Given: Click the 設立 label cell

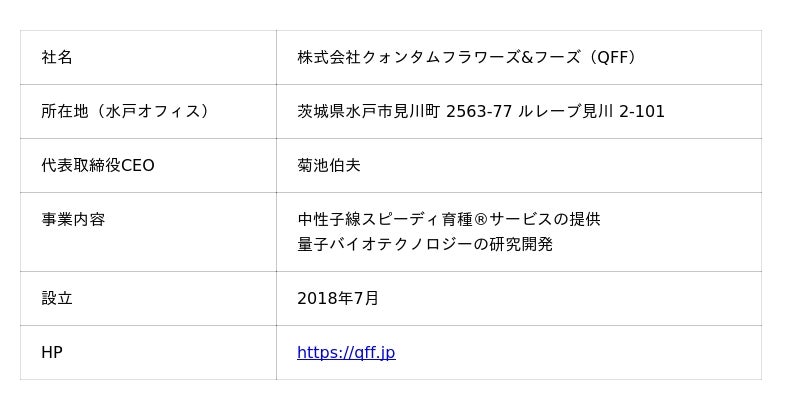Looking at the screenshot, I should click(57, 298).
